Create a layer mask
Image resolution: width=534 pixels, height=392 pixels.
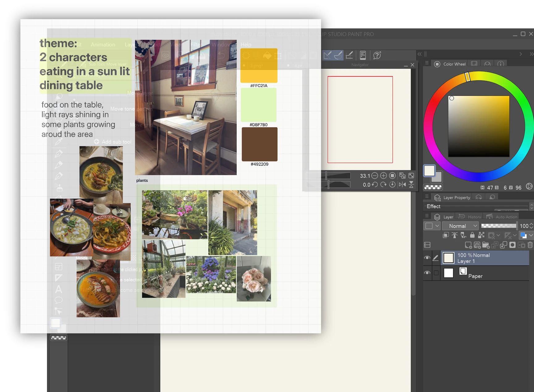(x=512, y=245)
